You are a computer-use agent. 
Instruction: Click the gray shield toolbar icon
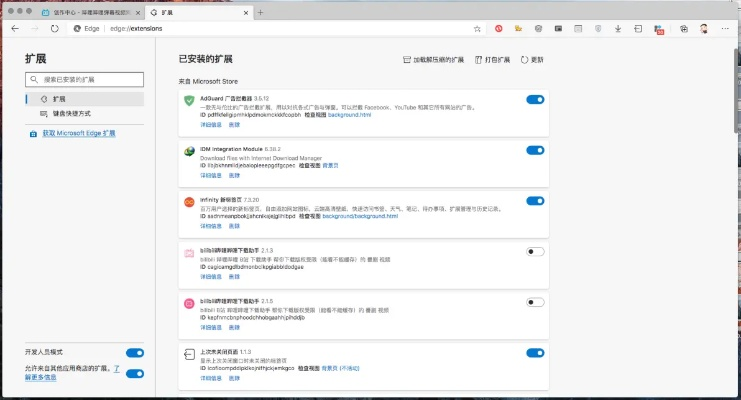click(598, 28)
